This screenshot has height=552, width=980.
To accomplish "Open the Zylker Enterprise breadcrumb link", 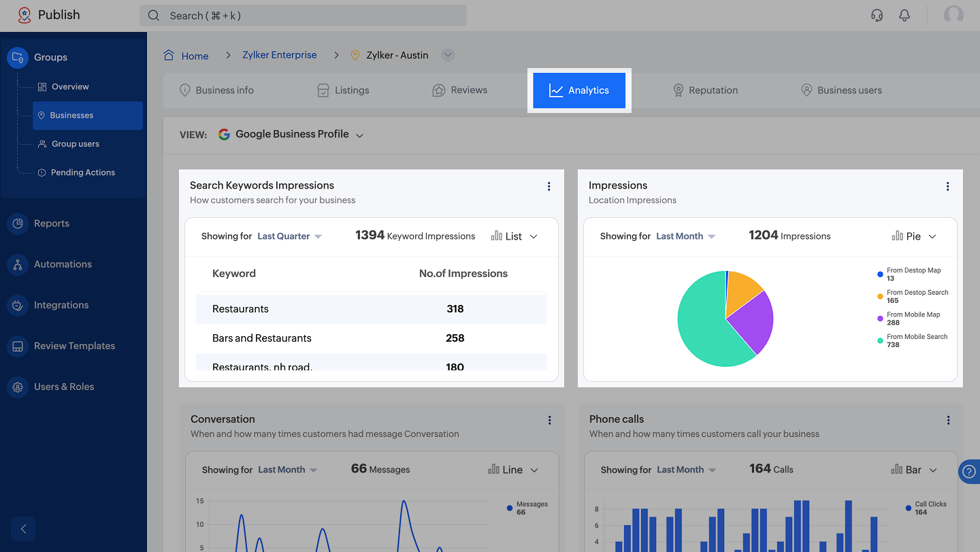I will 280,55.
